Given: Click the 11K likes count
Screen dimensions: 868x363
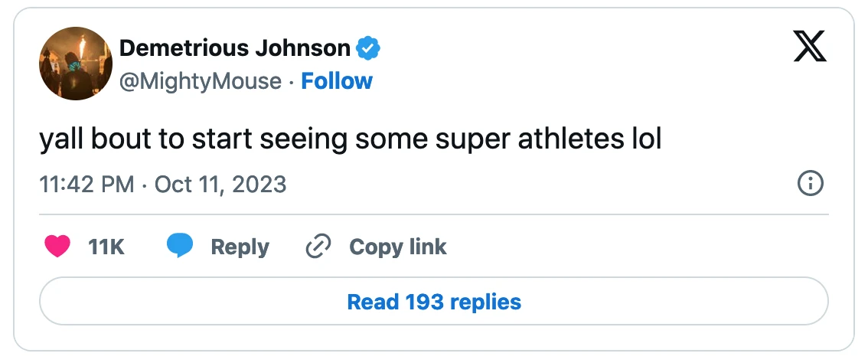Looking at the screenshot, I should point(106,247).
